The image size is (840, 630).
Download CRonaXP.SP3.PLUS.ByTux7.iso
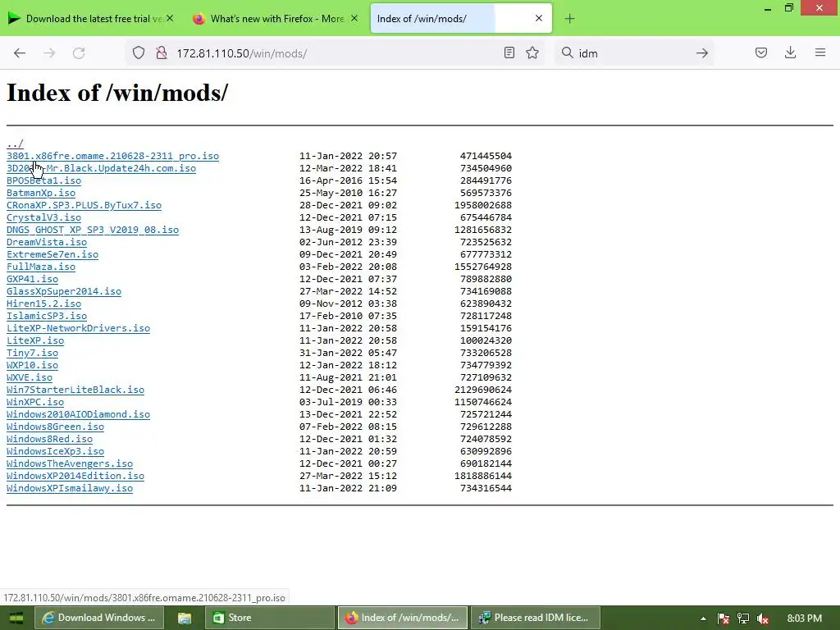point(84,205)
